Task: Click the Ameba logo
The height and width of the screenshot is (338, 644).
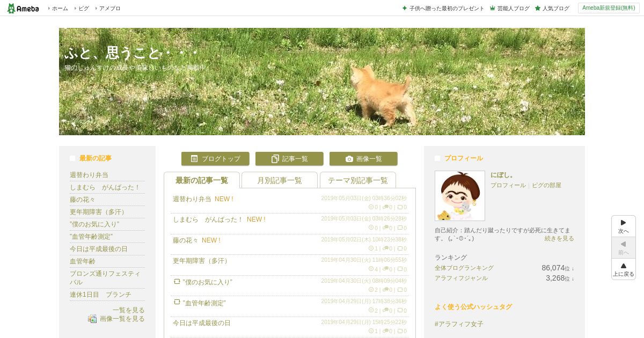Action: (x=23, y=8)
